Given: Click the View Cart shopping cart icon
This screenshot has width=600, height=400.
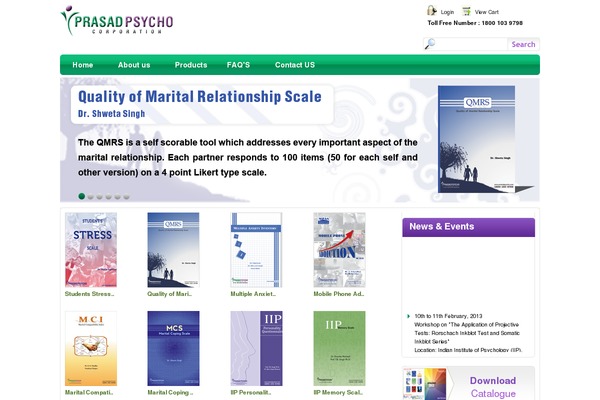Looking at the screenshot, I should (x=466, y=11).
